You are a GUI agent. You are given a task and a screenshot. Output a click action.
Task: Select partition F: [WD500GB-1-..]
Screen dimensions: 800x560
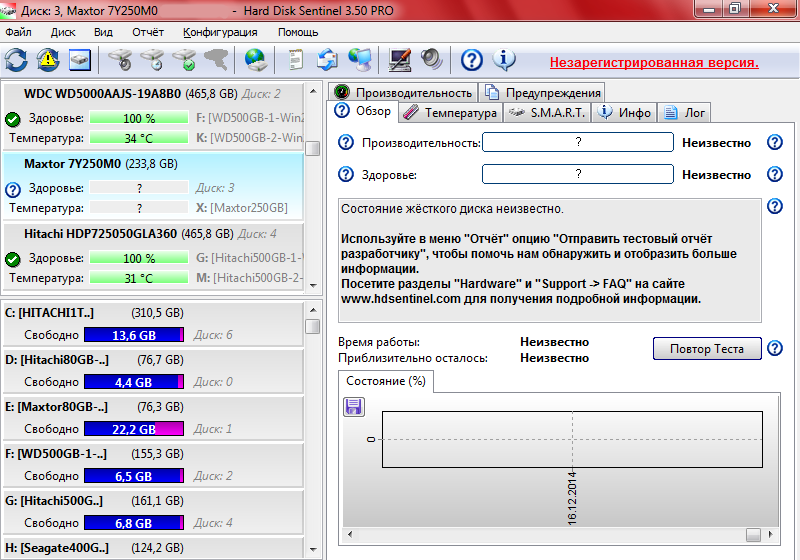coord(153,465)
